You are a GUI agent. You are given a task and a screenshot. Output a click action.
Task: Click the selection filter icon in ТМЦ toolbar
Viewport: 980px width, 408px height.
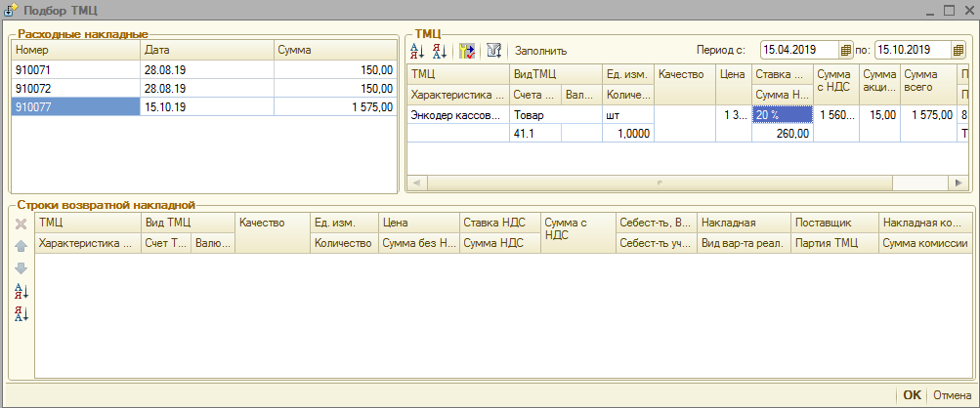[x=467, y=50]
